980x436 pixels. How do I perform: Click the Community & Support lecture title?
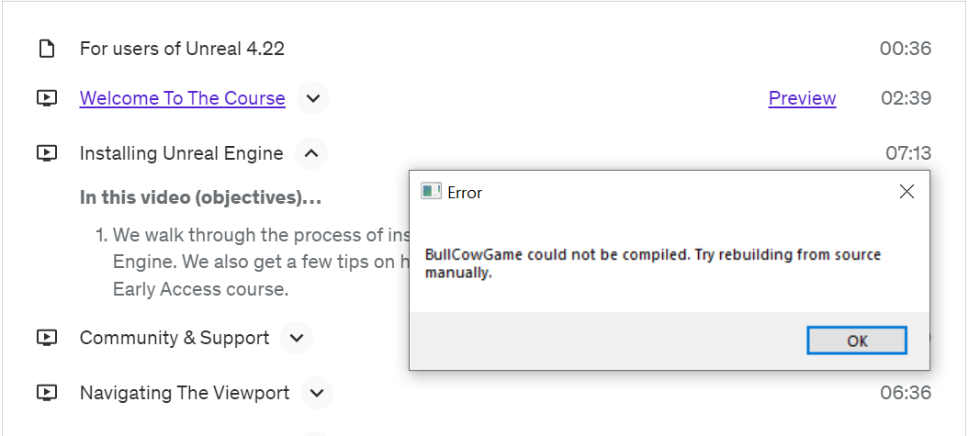coord(175,338)
